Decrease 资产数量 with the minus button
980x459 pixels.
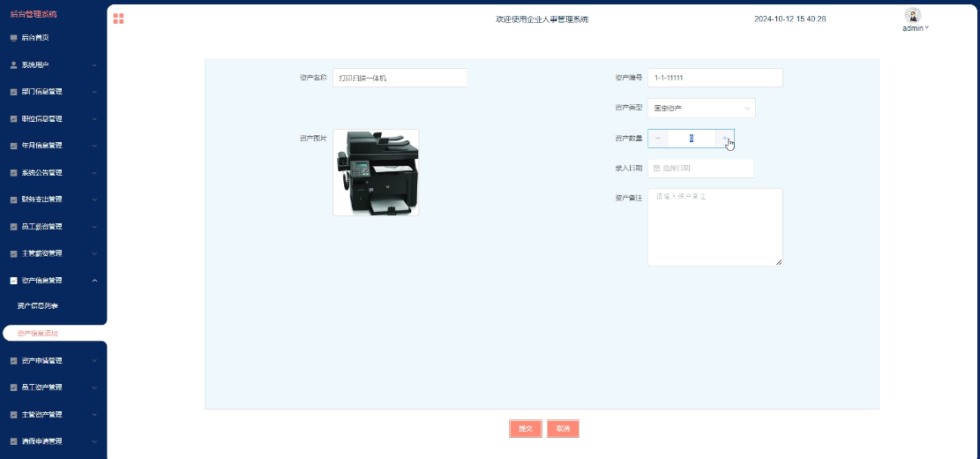[658, 139]
